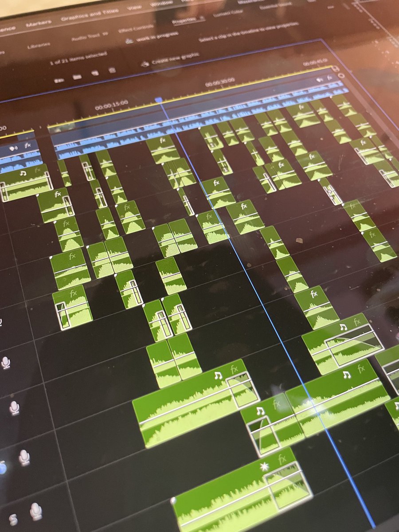Click the blue playhead marker on the ruler
Image resolution: width=399 pixels, height=532 pixels.
158,100
